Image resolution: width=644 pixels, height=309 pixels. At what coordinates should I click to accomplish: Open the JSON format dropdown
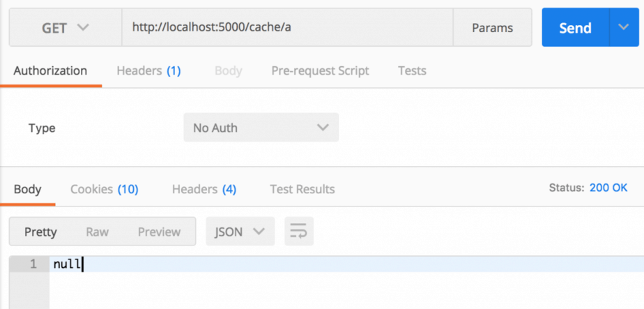click(240, 231)
